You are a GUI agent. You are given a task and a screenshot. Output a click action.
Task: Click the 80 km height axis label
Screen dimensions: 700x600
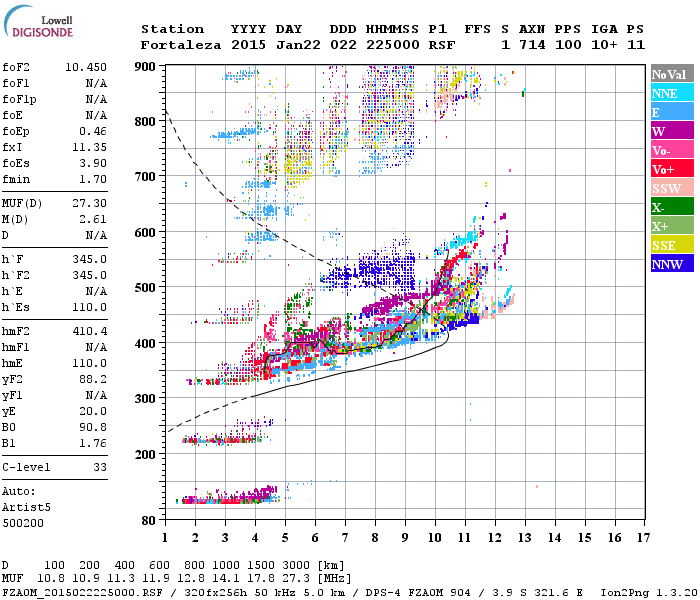[x=149, y=520]
